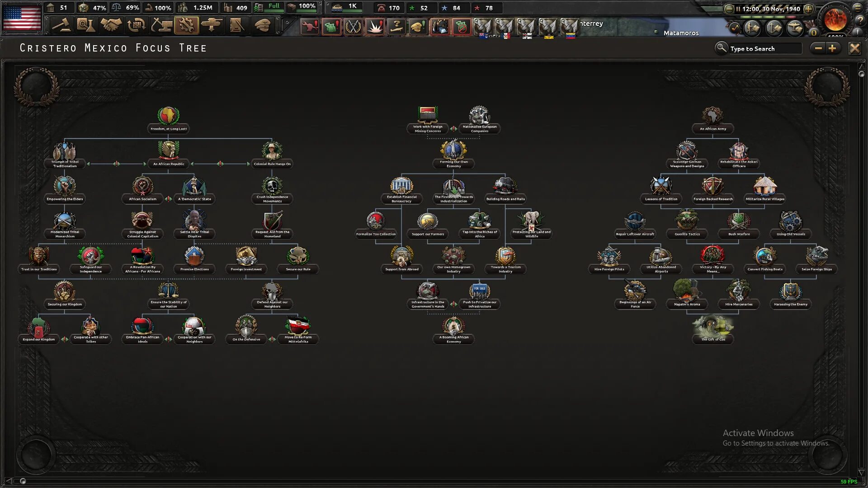
Task: Click the world tension burning globe
Action: coord(835,19)
